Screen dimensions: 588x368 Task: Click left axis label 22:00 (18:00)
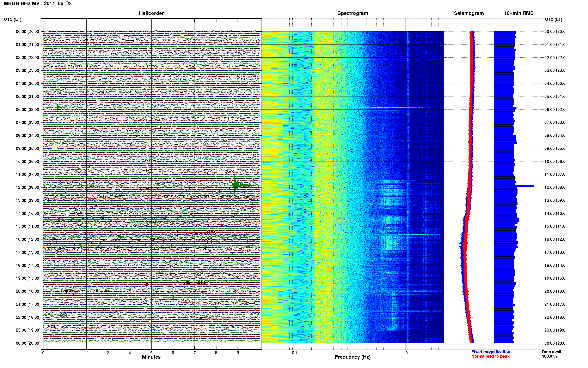(28, 317)
